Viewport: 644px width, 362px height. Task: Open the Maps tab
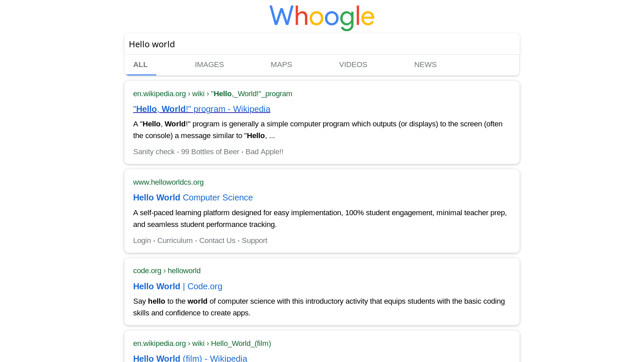tap(281, 65)
